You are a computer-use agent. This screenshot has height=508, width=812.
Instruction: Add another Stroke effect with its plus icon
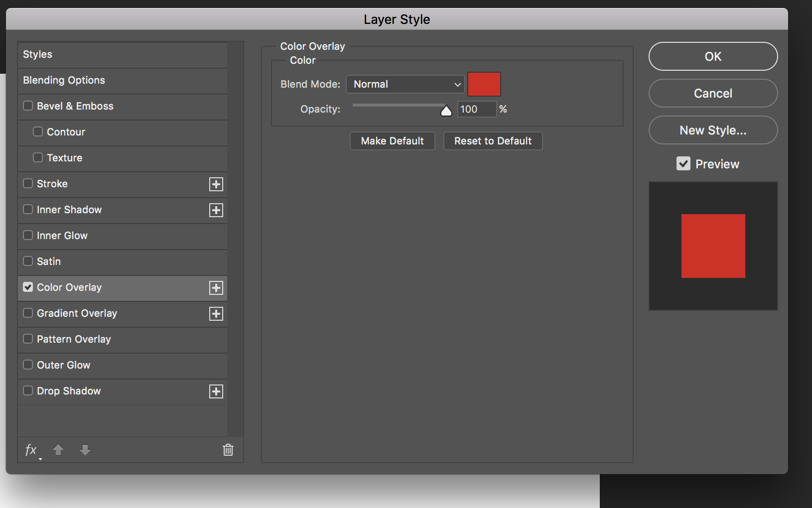pyautogui.click(x=216, y=184)
